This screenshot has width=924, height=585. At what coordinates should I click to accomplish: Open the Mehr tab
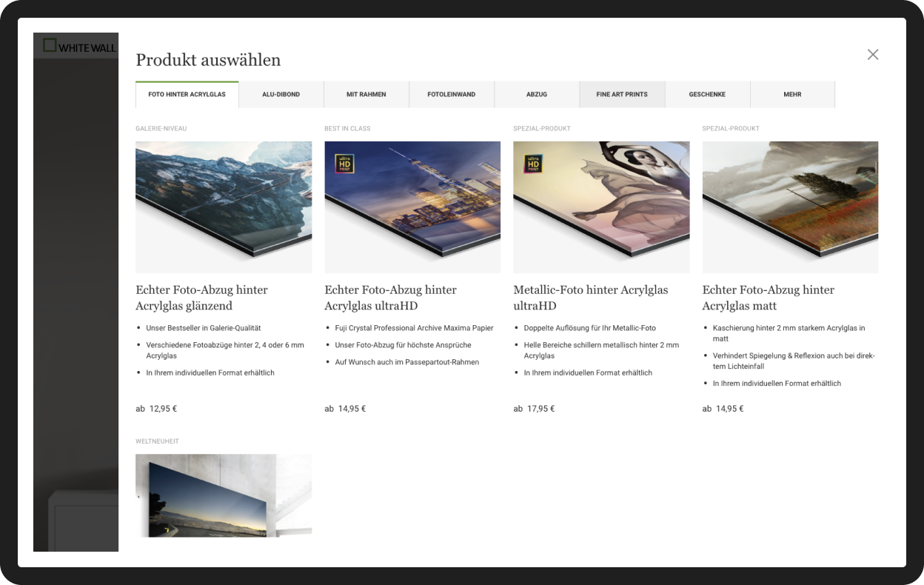(792, 95)
